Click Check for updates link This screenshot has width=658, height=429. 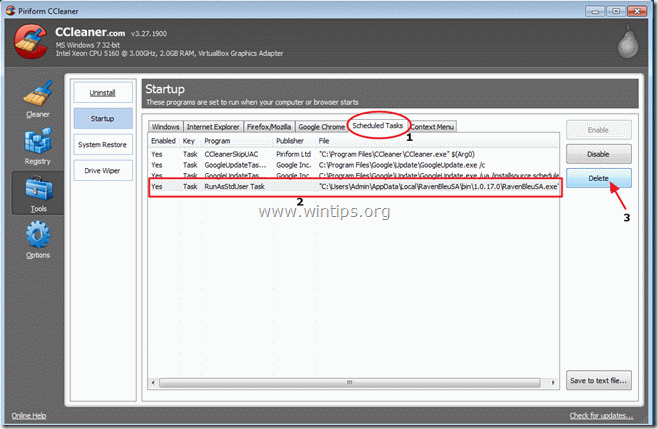click(601, 416)
